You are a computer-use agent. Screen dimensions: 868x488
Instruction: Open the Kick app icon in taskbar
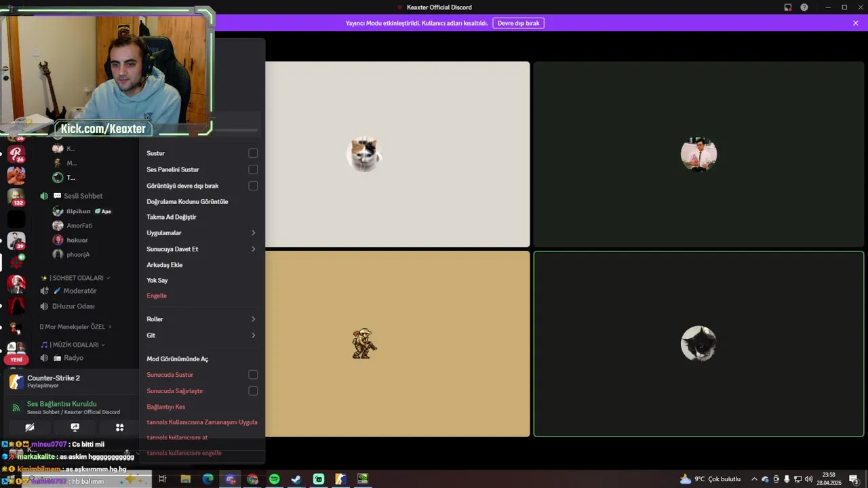(319, 479)
